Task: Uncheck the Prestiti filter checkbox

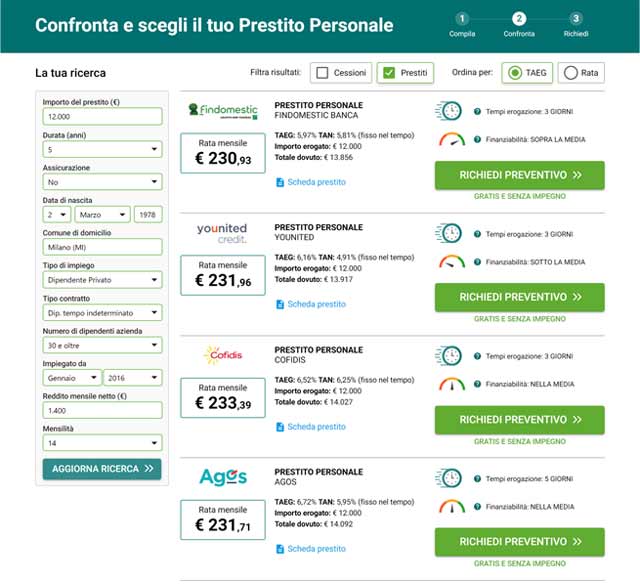Action: (389, 73)
